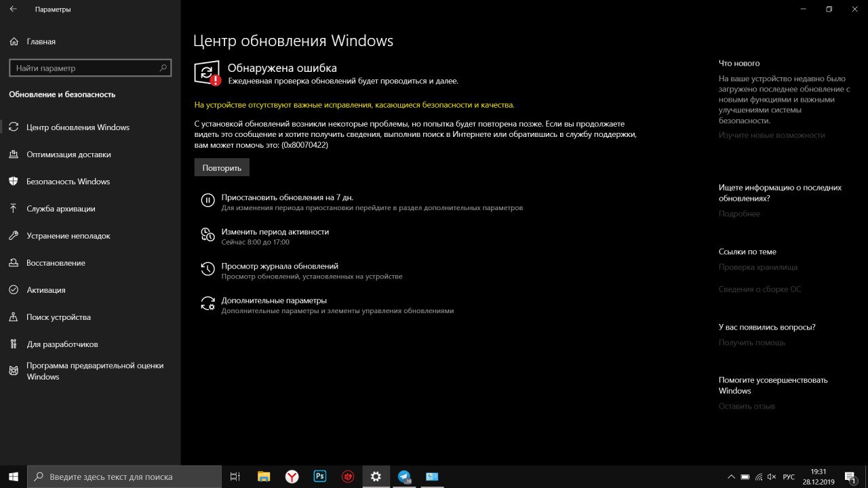The height and width of the screenshot is (488, 868).
Task: Open Telegram from the taskbar
Action: [404, 476]
